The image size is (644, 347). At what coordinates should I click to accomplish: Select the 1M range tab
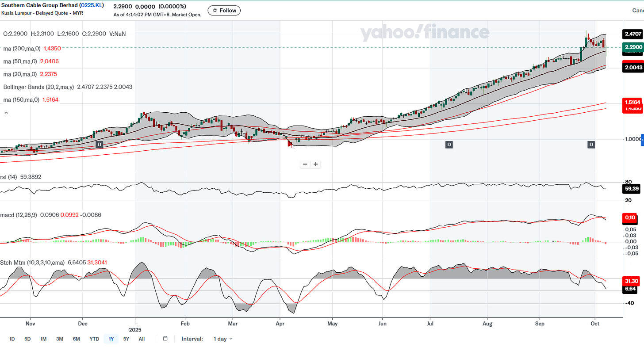pos(43,339)
